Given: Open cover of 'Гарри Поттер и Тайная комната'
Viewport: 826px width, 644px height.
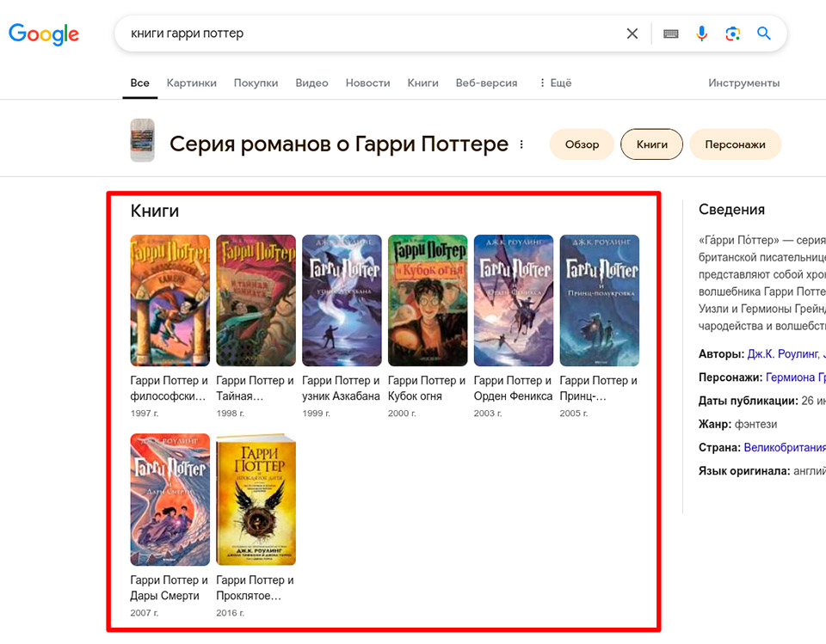Looking at the screenshot, I should click(x=256, y=300).
